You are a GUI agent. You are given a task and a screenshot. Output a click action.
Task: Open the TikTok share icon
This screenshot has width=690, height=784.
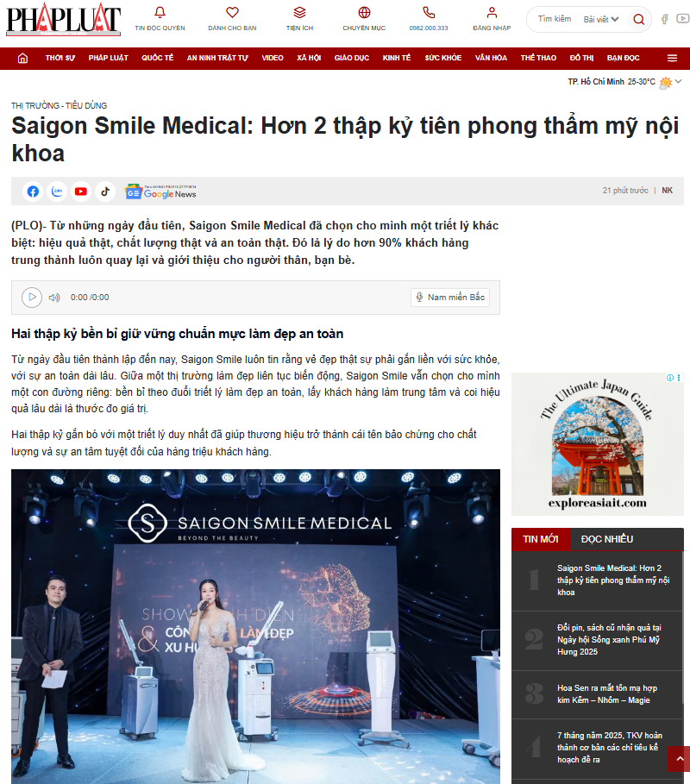[x=105, y=191]
